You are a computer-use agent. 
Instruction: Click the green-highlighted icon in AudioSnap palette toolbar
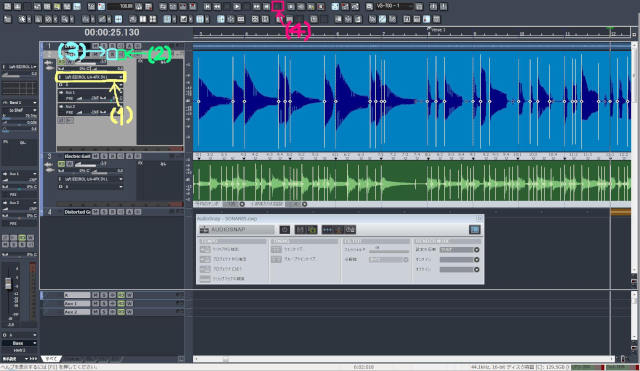click(x=312, y=230)
